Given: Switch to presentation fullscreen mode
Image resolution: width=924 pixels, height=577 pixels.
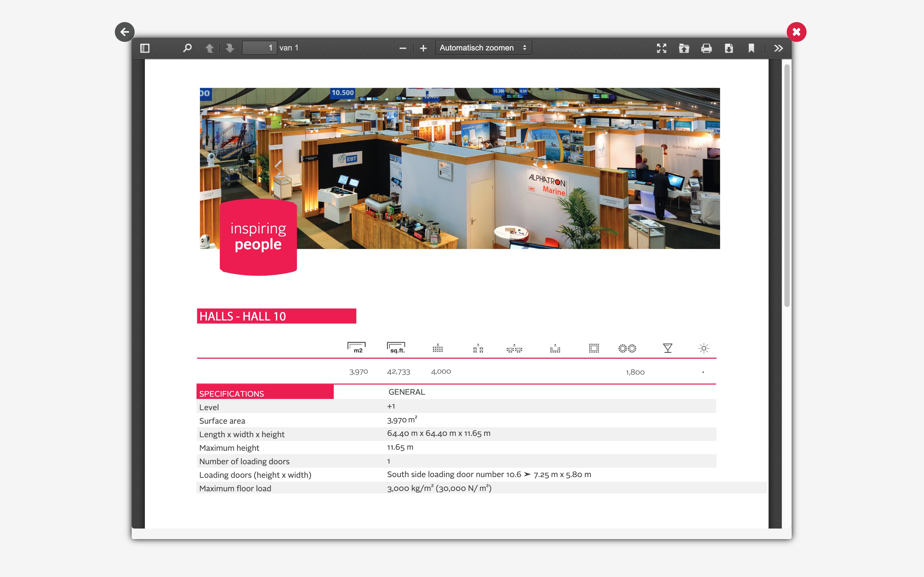Looking at the screenshot, I should coord(661,48).
